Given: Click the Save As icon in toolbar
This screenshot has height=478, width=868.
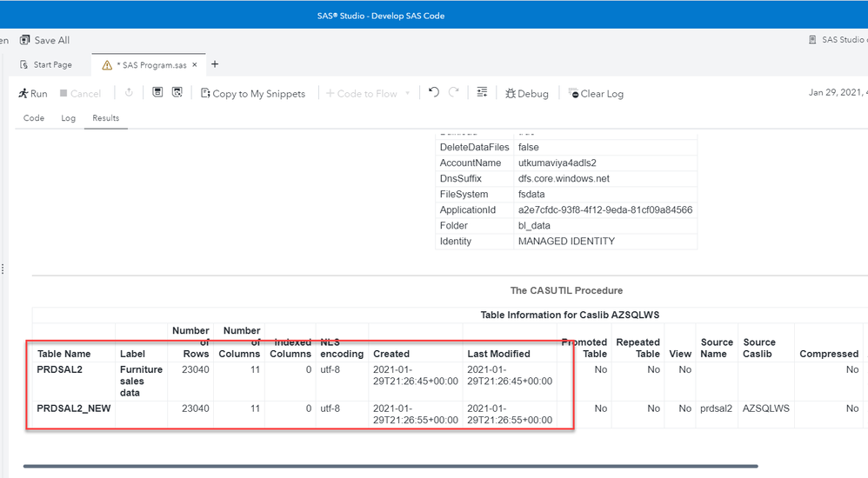Looking at the screenshot, I should coord(177,92).
